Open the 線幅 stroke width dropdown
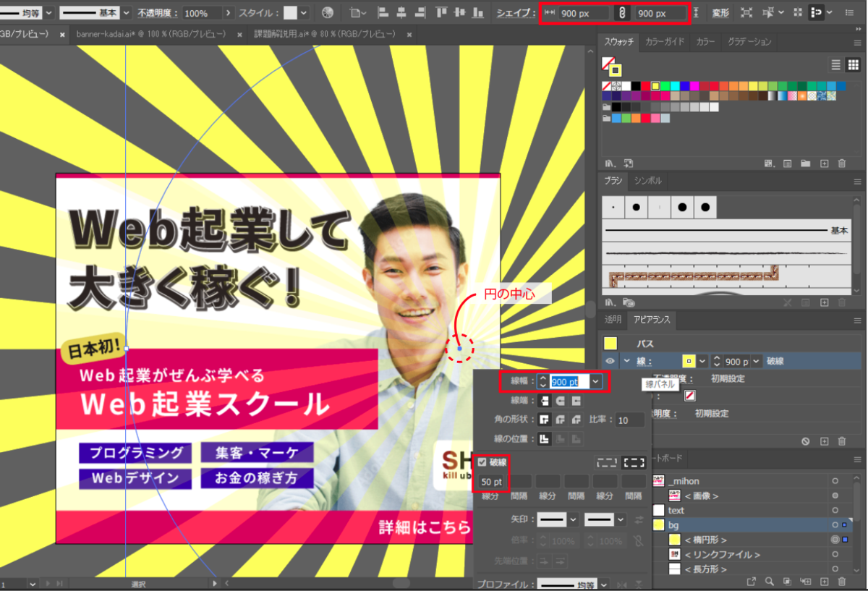 pyautogui.click(x=595, y=381)
